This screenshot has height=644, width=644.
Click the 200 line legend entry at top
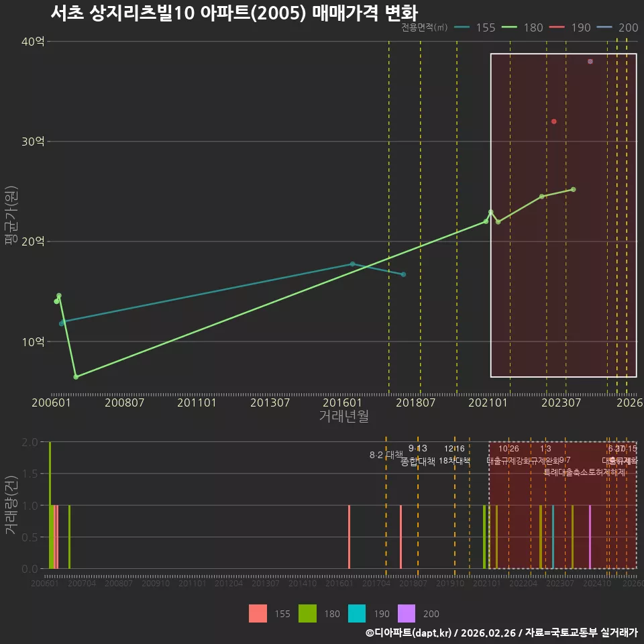tap(617, 28)
